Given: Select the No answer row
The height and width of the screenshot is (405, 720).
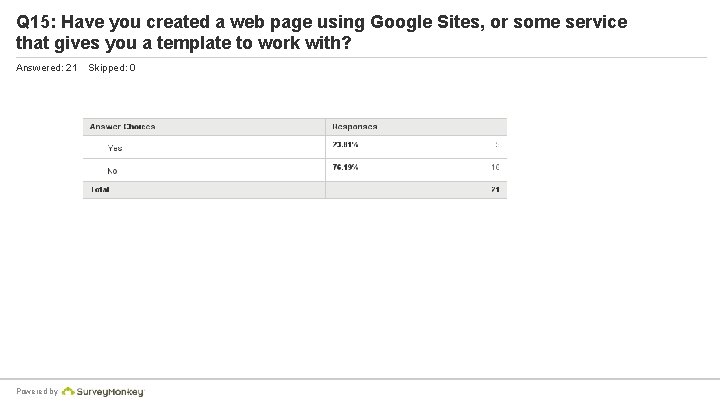Looking at the screenshot, I should tap(295, 170).
